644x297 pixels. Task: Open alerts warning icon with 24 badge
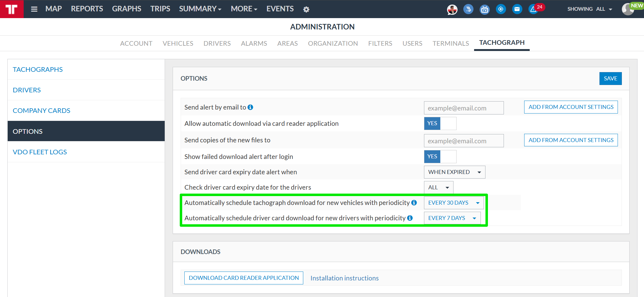[x=534, y=10]
